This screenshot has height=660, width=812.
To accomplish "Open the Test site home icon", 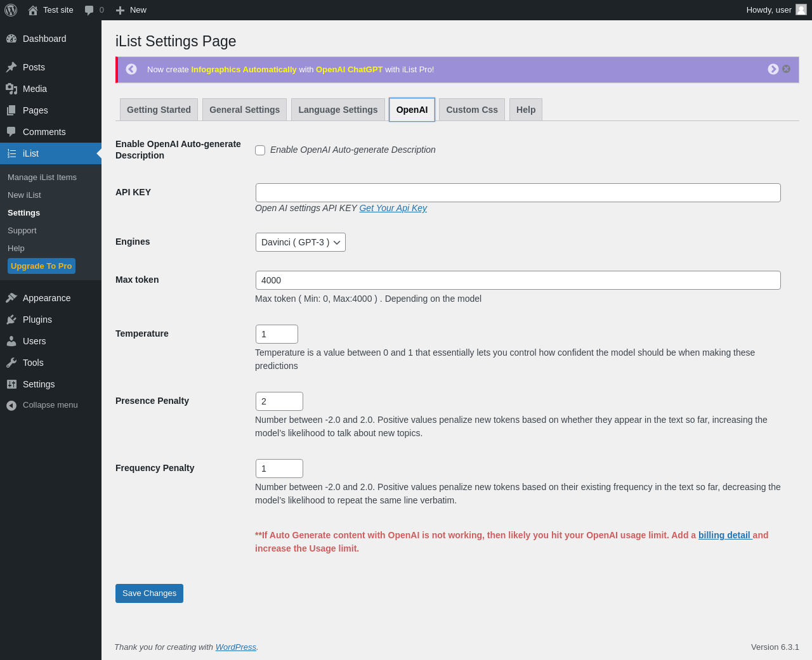I will [33, 10].
